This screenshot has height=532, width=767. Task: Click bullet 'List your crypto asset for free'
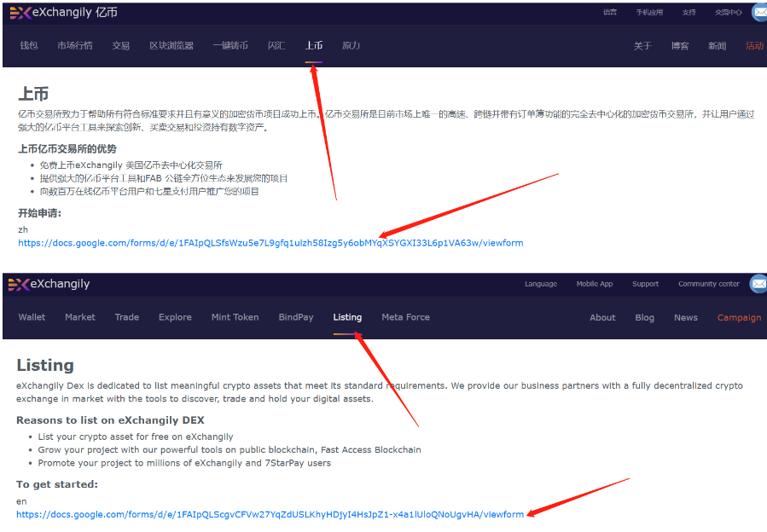(x=136, y=437)
